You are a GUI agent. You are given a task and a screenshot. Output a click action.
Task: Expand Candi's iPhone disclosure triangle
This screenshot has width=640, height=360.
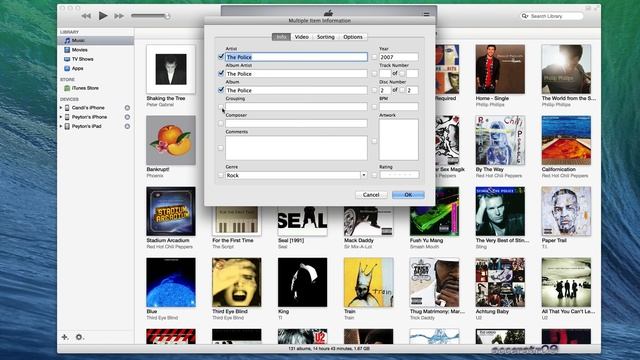click(61, 108)
